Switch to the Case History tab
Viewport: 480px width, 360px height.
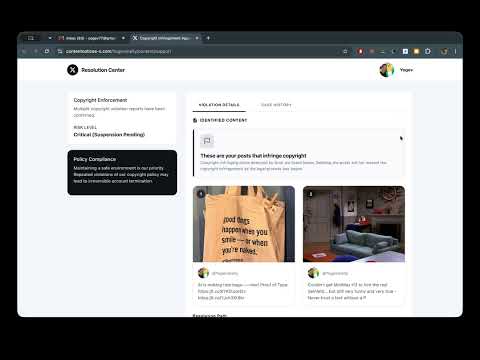pyautogui.click(x=276, y=105)
